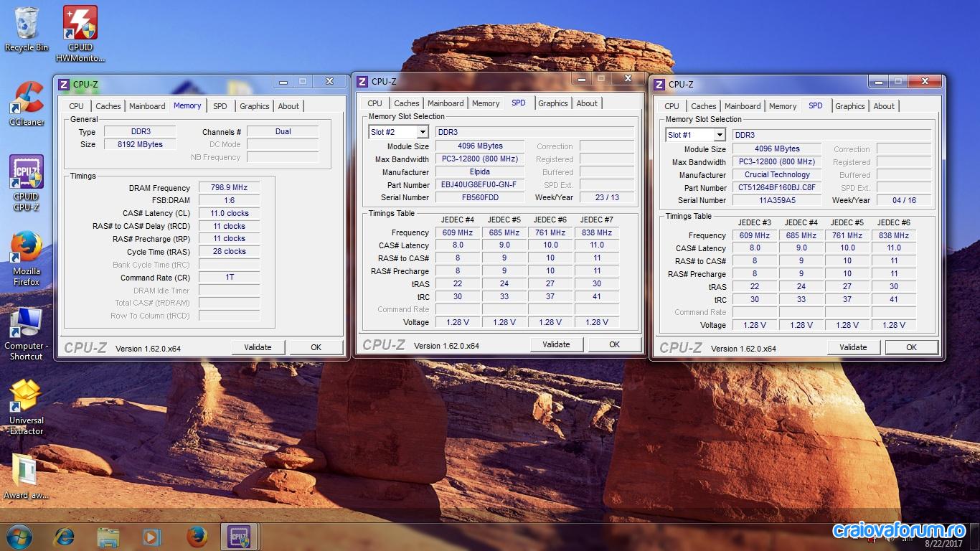Image resolution: width=980 pixels, height=551 pixels.
Task: Click the Crucial Technology manufacturer field
Action: 777,175
